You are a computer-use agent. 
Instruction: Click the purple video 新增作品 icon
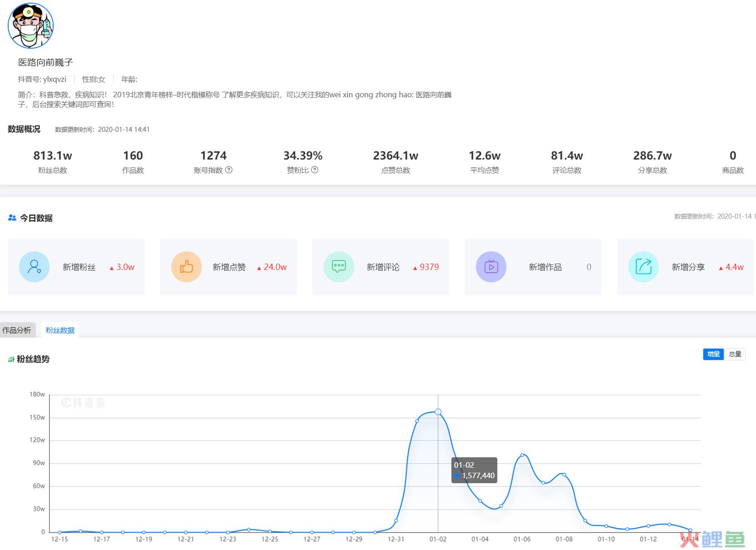[x=491, y=267]
